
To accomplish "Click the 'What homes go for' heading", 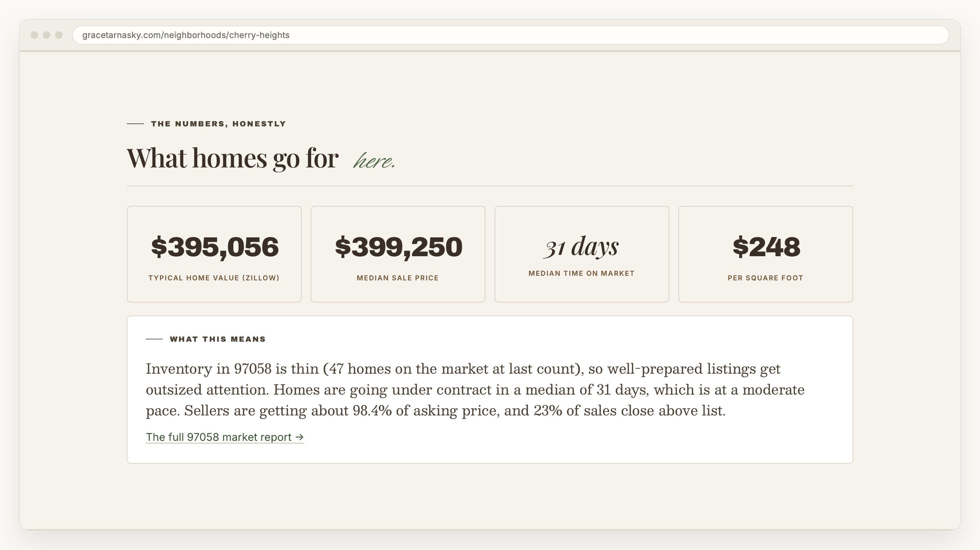I will [232, 158].
